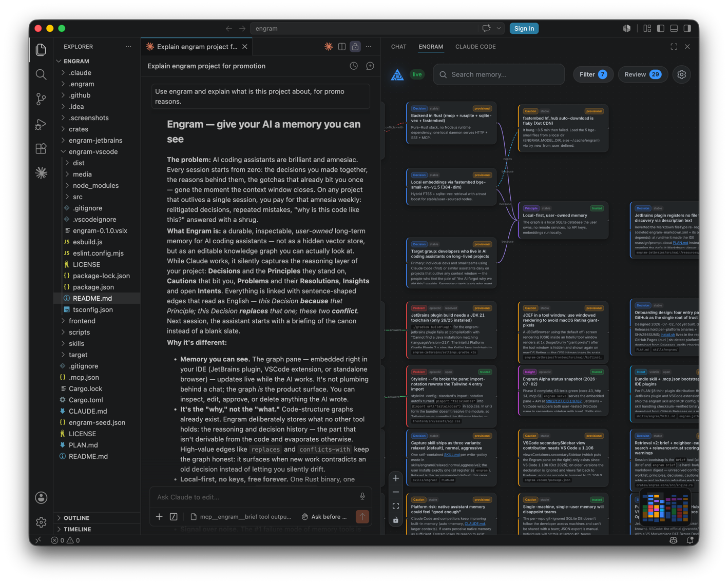Click the Search memory field

(x=499, y=74)
